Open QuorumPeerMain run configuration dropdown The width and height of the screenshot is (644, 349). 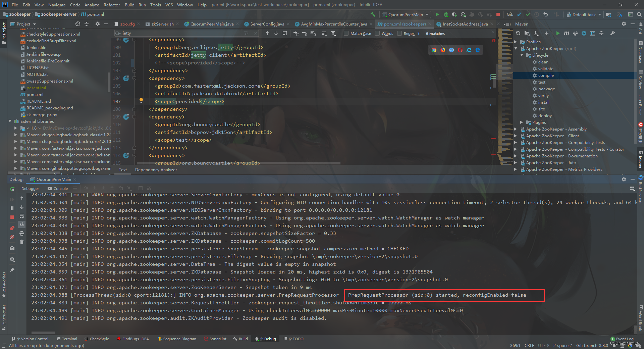(405, 14)
